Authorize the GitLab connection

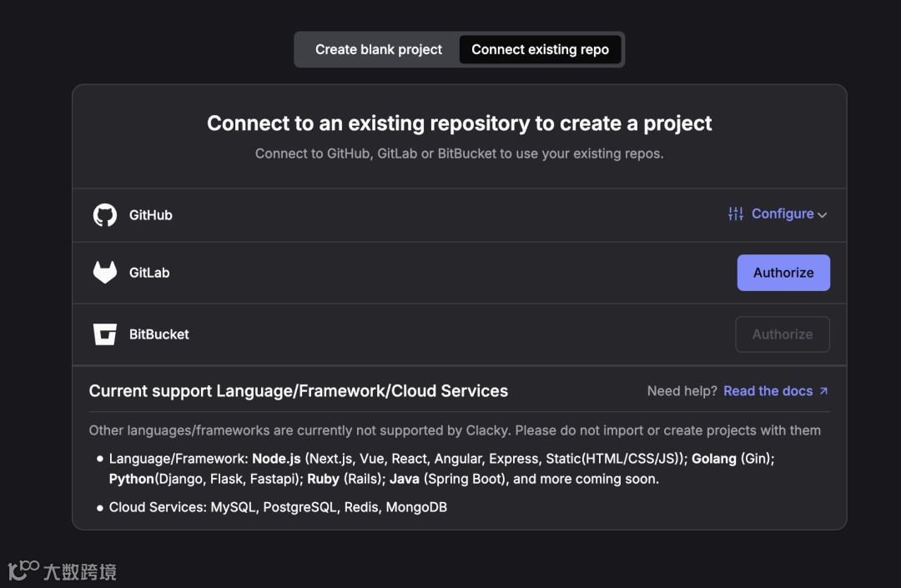[783, 273]
